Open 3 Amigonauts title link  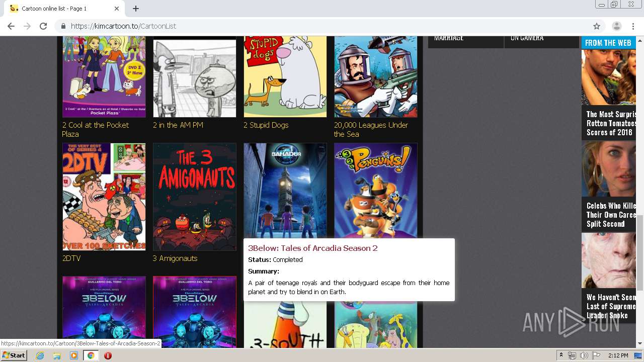pos(175,258)
